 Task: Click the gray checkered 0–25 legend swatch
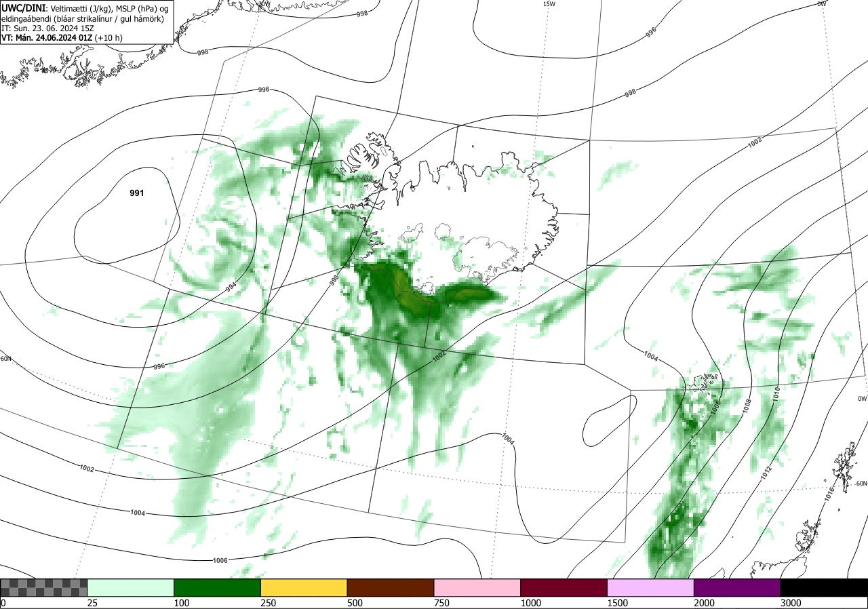pos(44,587)
